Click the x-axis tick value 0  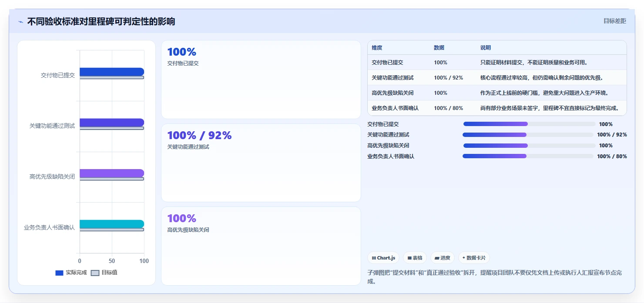(x=80, y=261)
